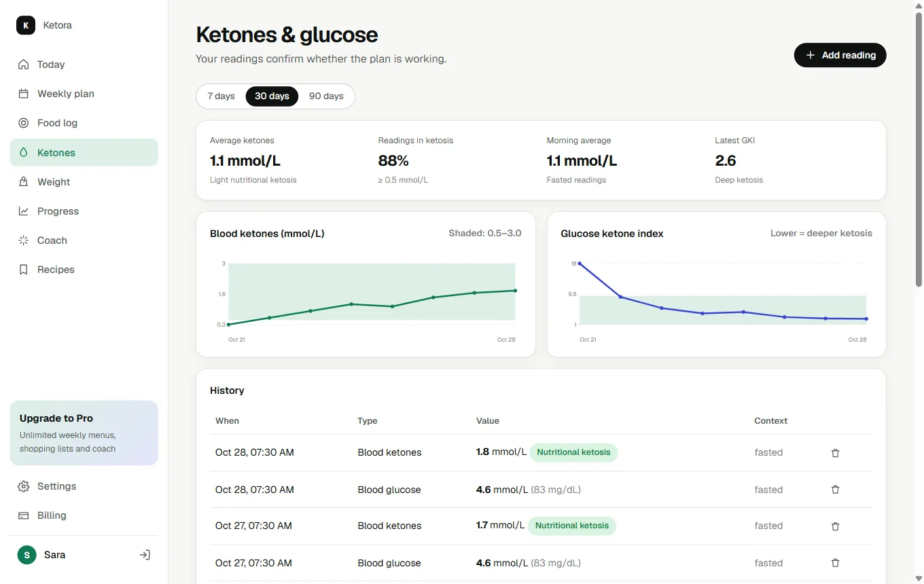Delete the Oct 28 Blood glucose reading
This screenshot has width=924, height=584.
[x=836, y=490]
